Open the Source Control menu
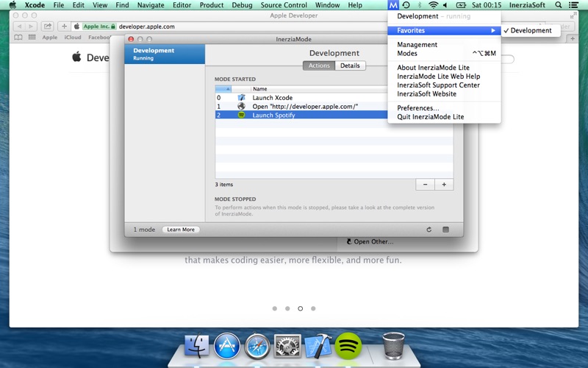The height and width of the screenshot is (368, 588). click(284, 5)
